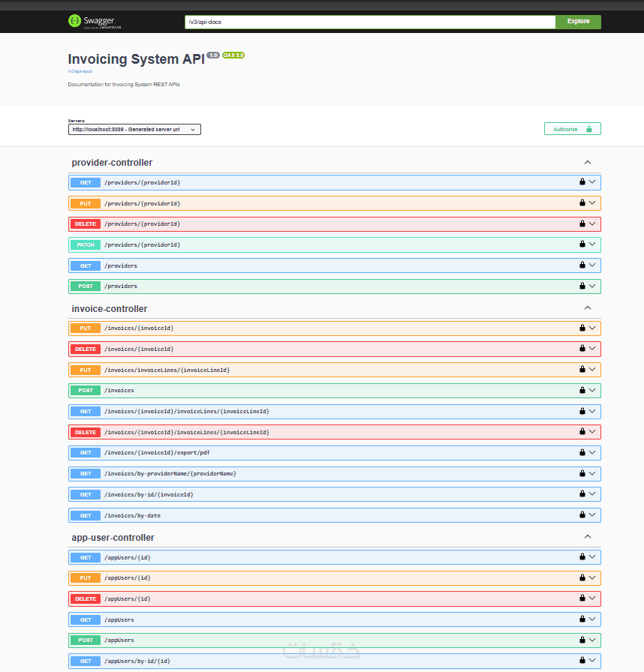Open the Servers dropdown
This screenshot has height=672, width=644.
[x=134, y=130]
